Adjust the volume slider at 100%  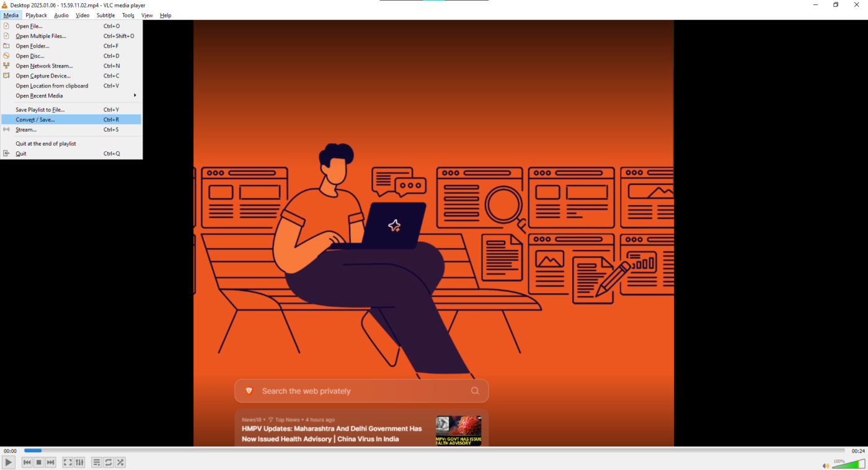point(848,464)
